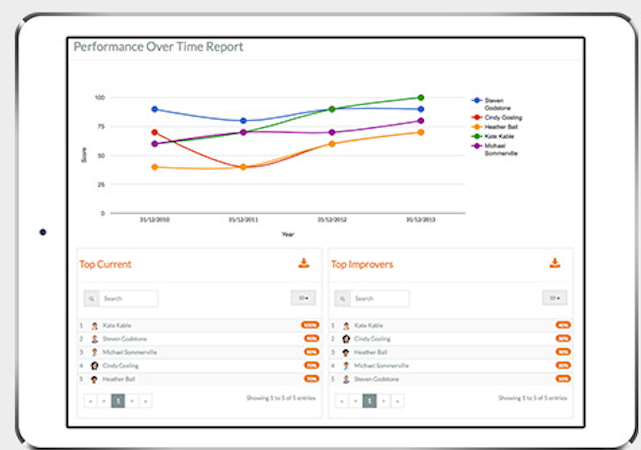Click the Top Current heading

(105, 264)
